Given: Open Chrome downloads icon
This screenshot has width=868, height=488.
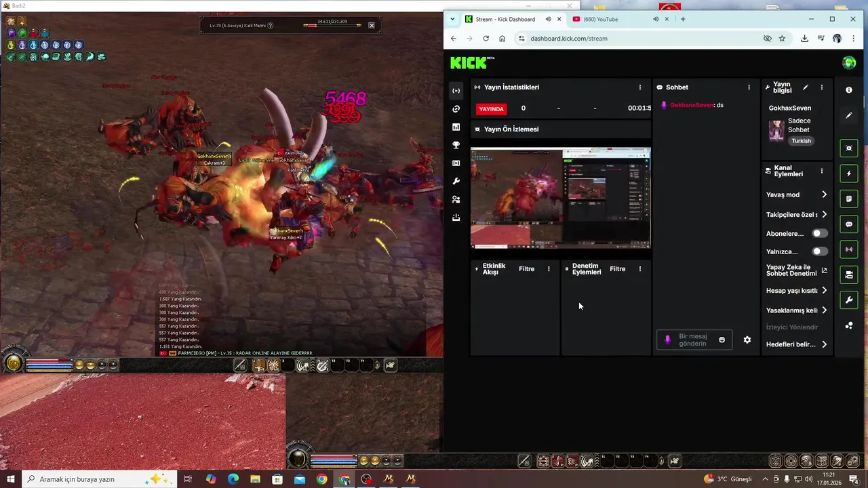Looking at the screenshot, I should point(804,39).
